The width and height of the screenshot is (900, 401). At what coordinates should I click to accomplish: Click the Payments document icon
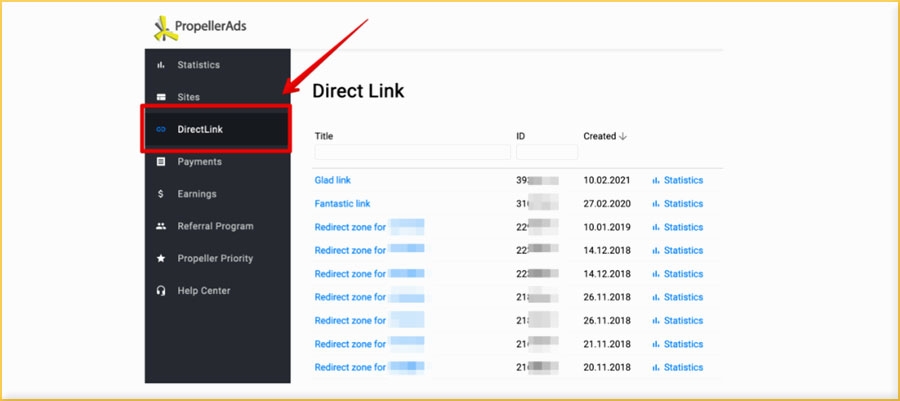160,162
